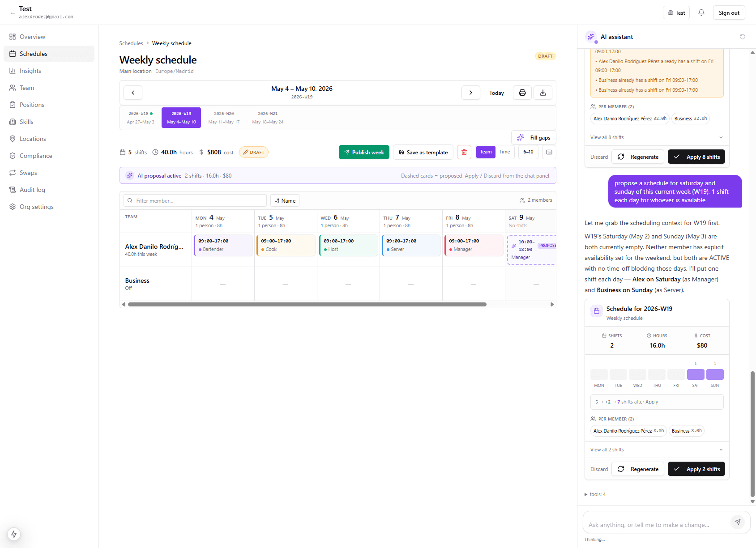Apply 2 shifts
The height and width of the screenshot is (548, 756).
[696, 469]
